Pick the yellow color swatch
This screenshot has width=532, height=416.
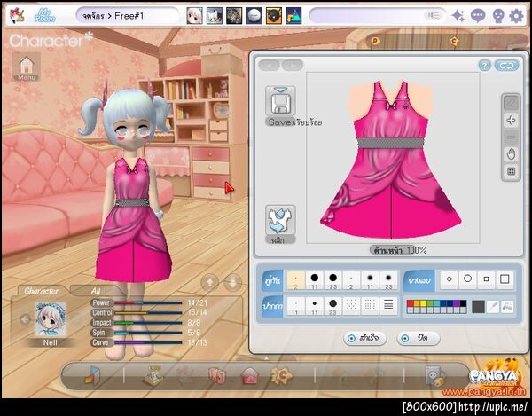[424, 303]
